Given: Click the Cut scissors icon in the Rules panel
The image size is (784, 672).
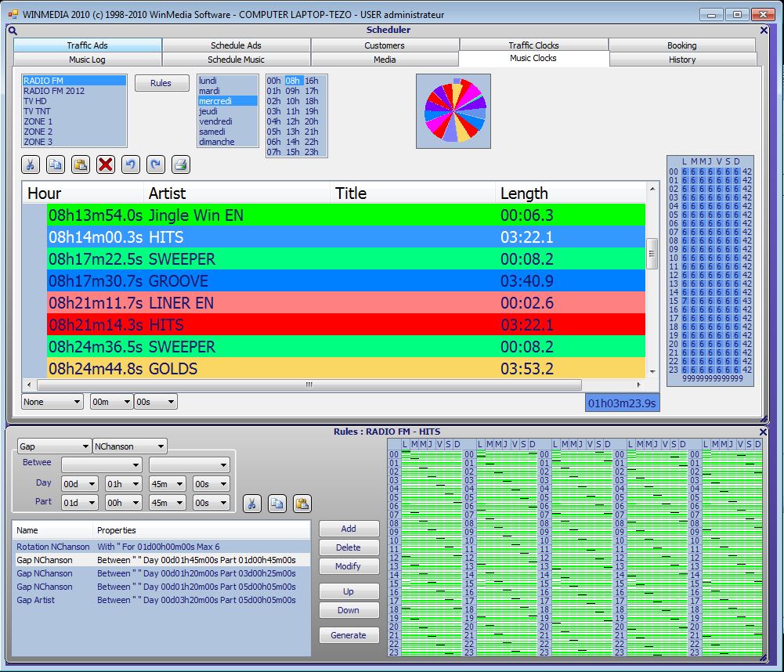Looking at the screenshot, I should pos(252,504).
